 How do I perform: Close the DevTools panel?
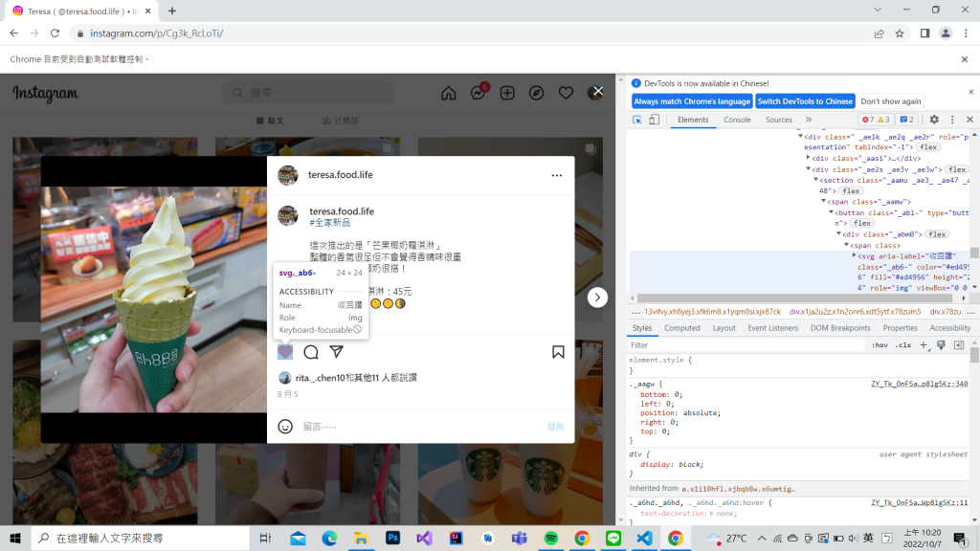point(970,120)
